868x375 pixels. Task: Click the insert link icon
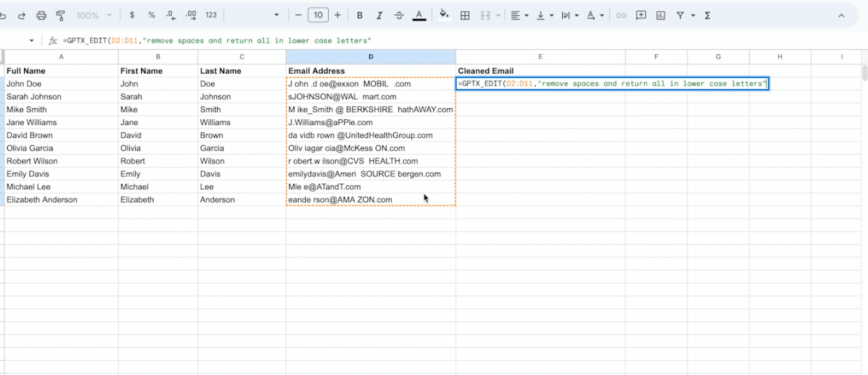pos(621,16)
